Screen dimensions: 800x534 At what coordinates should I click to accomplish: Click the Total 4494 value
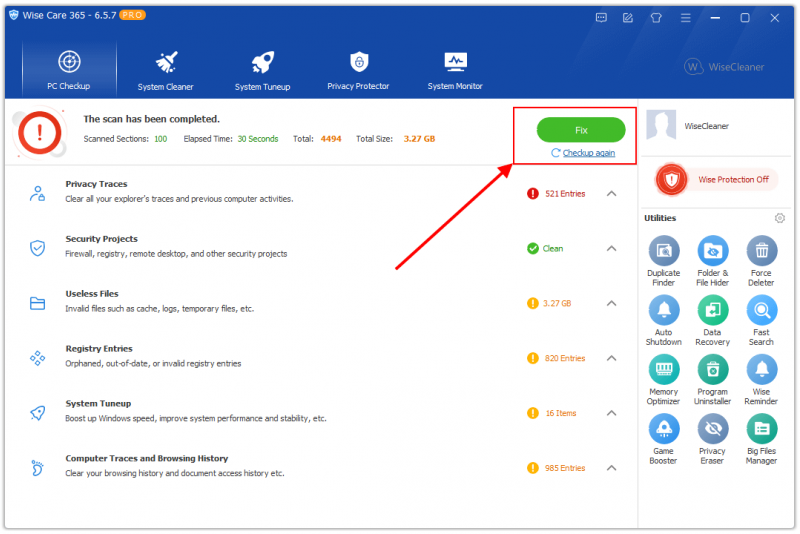tap(331, 139)
